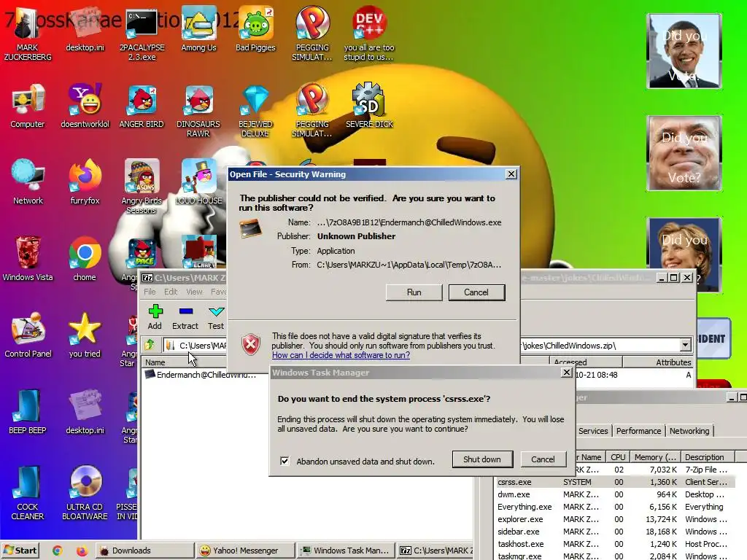Click the Start button
The width and height of the screenshot is (747, 560).
20,551
